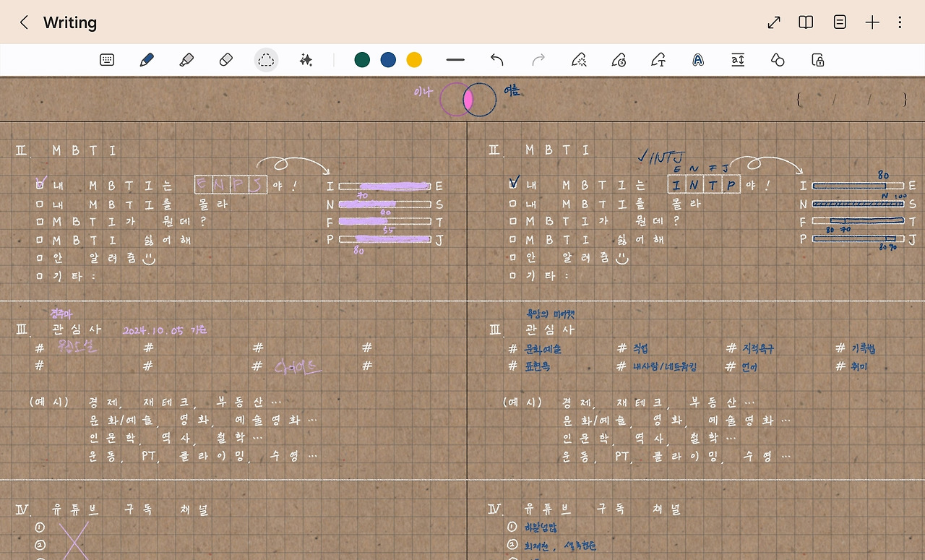The image size is (925, 560).
Task: Open the sparkle AI assist tool
Action: [306, 60]
